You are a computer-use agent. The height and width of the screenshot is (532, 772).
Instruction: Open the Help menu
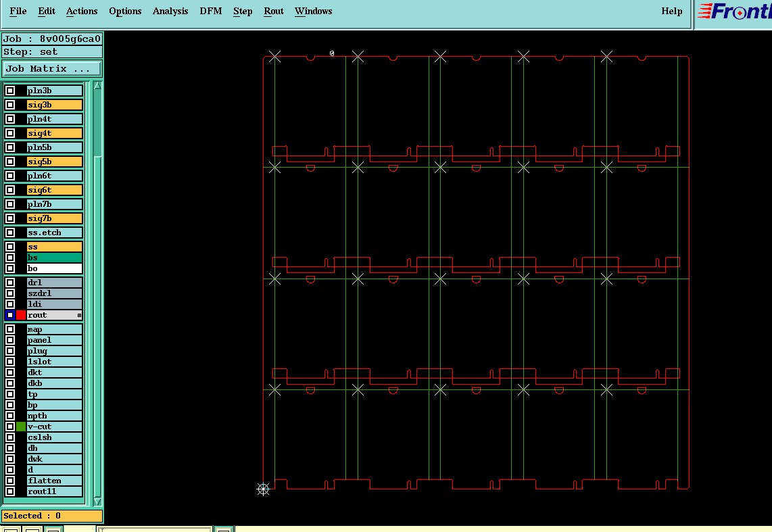(671, 11)
